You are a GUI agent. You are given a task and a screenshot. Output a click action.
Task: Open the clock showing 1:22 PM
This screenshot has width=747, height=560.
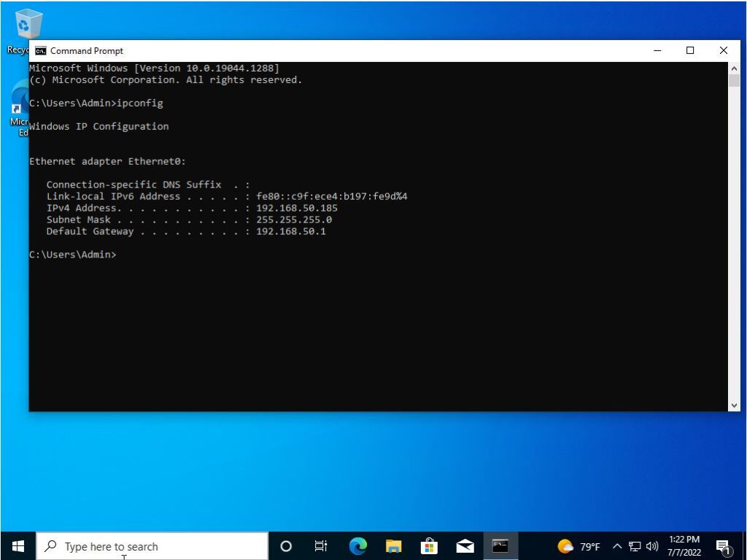(684, 545)
